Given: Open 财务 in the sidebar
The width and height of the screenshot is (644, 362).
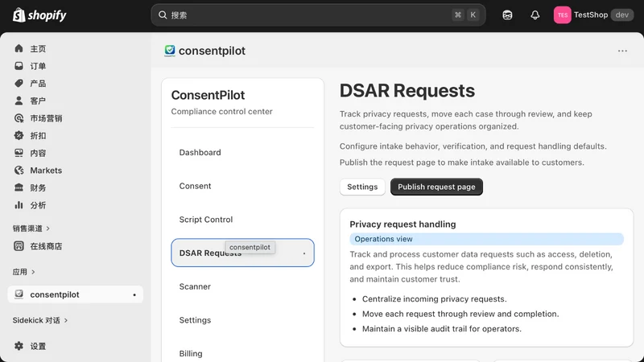Looking at the screenshot, I should click(38, 187).
